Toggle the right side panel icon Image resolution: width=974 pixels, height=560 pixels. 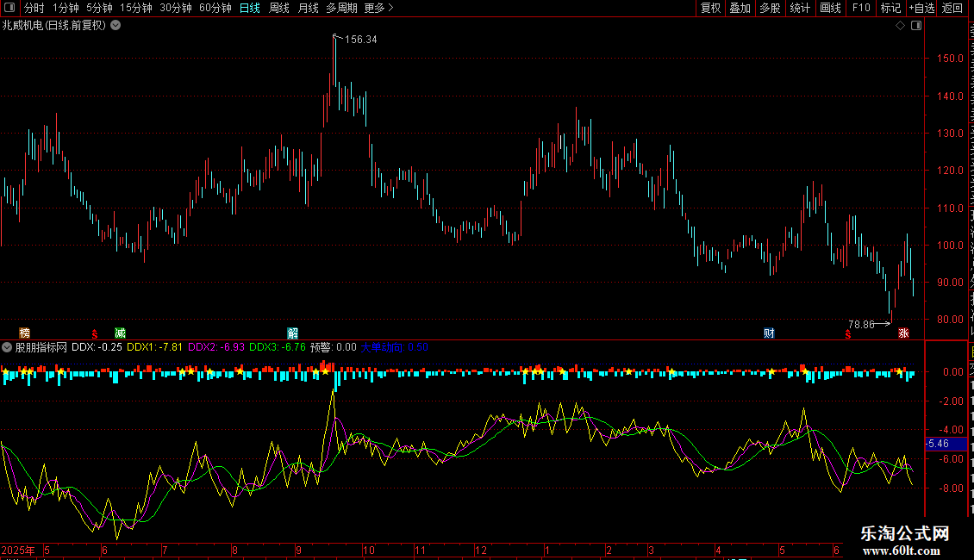click(916, 26)
